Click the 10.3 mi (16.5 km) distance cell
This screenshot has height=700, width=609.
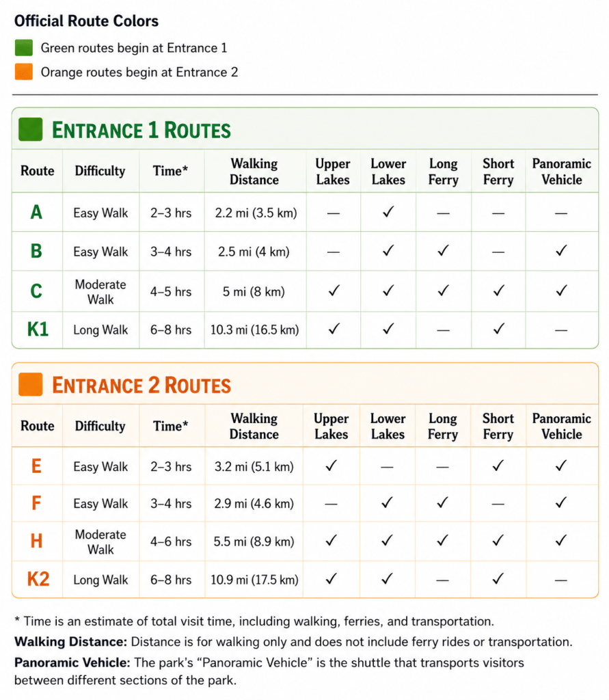(x=254, y=330)
